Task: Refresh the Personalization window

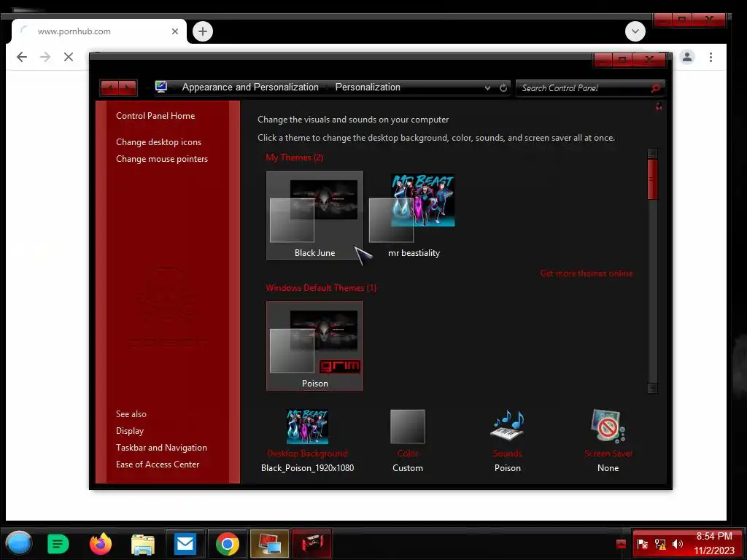Action: 503,87
